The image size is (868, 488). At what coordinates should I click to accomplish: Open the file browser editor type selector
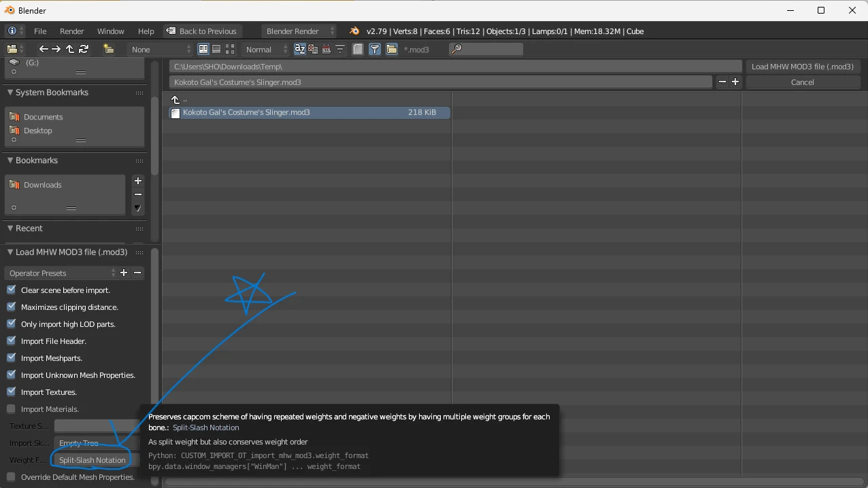15,49
